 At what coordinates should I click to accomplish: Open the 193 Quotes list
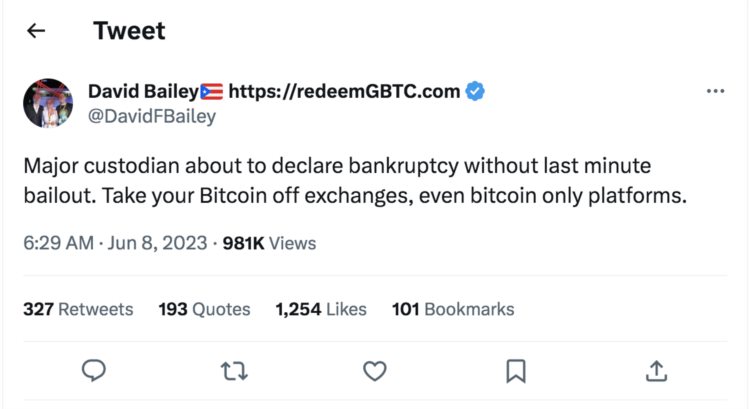click(x=204, y=309)
